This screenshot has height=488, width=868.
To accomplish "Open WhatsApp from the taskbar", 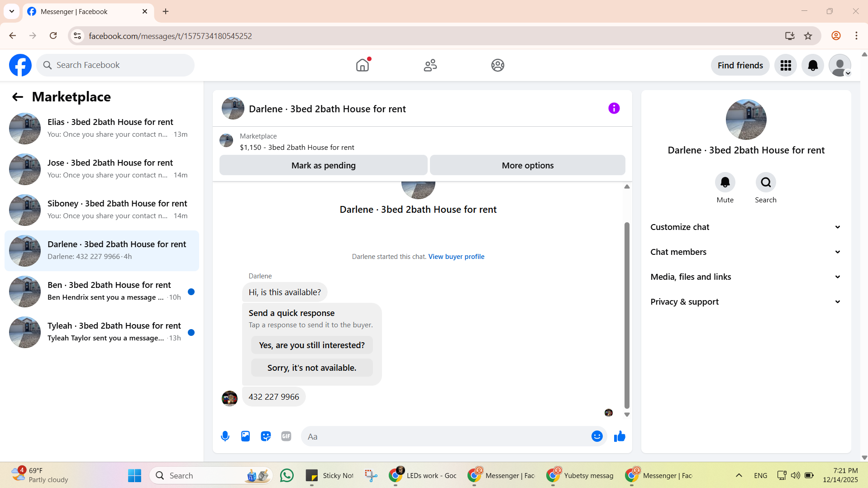I will click(287, 475).
